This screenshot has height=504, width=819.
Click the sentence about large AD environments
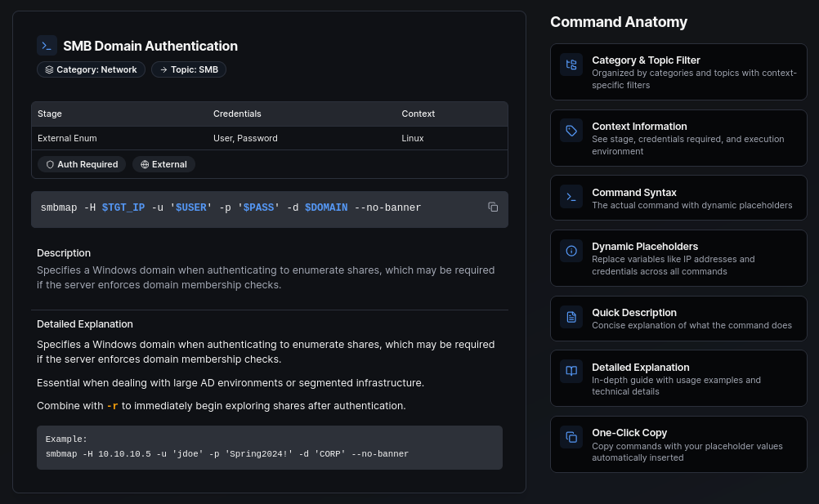pos(230,383)
